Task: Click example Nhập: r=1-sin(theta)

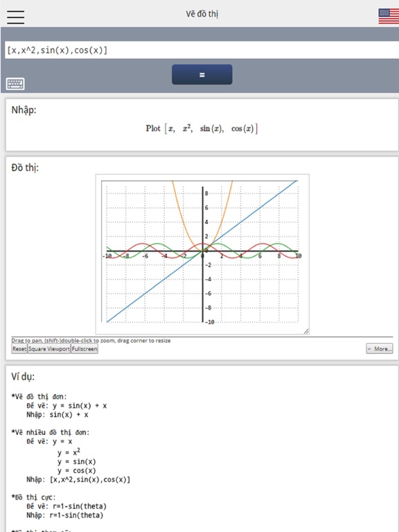Action: 65,515
